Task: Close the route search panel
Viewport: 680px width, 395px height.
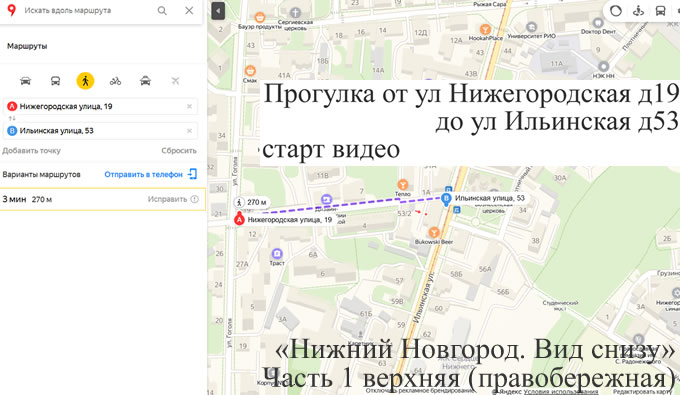Action: (189, 10)
